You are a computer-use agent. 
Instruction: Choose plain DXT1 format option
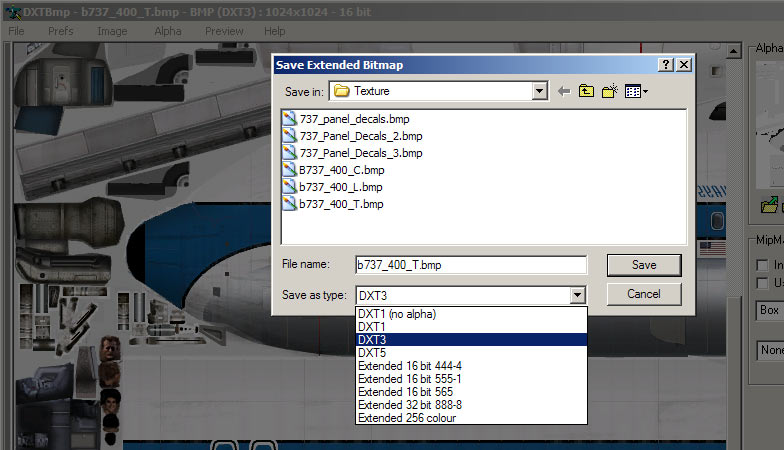pyautogui.click(x=471, y=326)
